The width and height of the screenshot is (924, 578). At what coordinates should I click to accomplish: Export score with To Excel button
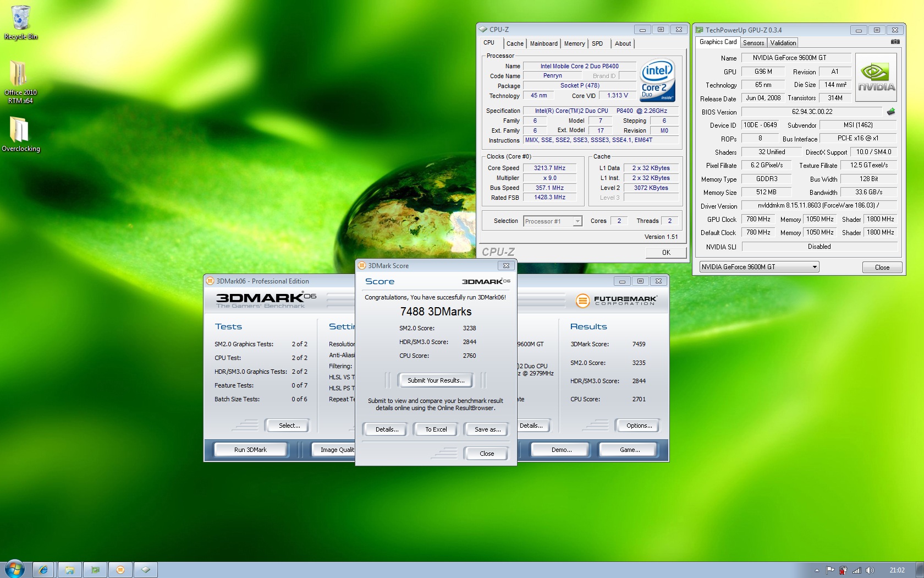pos(436,429)
